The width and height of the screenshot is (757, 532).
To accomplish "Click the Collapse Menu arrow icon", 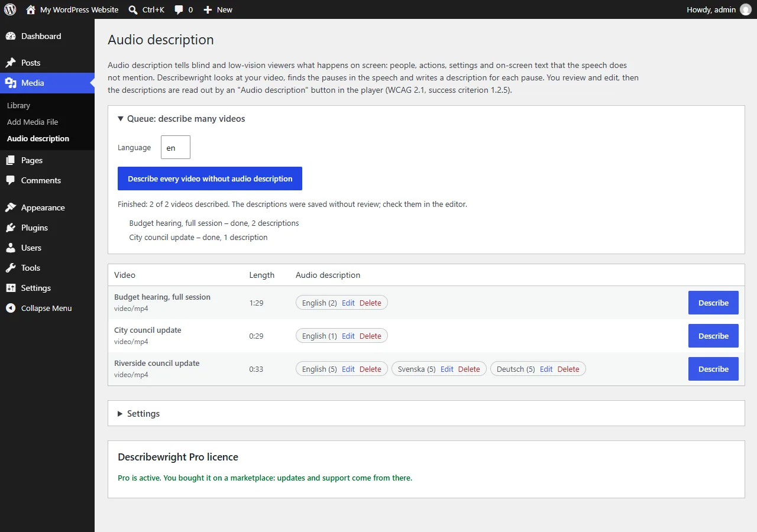I will point(11,308).
